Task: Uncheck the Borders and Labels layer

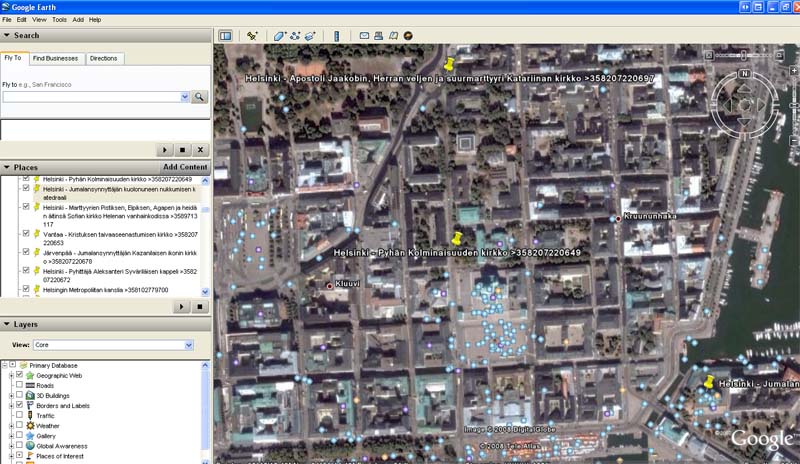Action: click(19, 405)
